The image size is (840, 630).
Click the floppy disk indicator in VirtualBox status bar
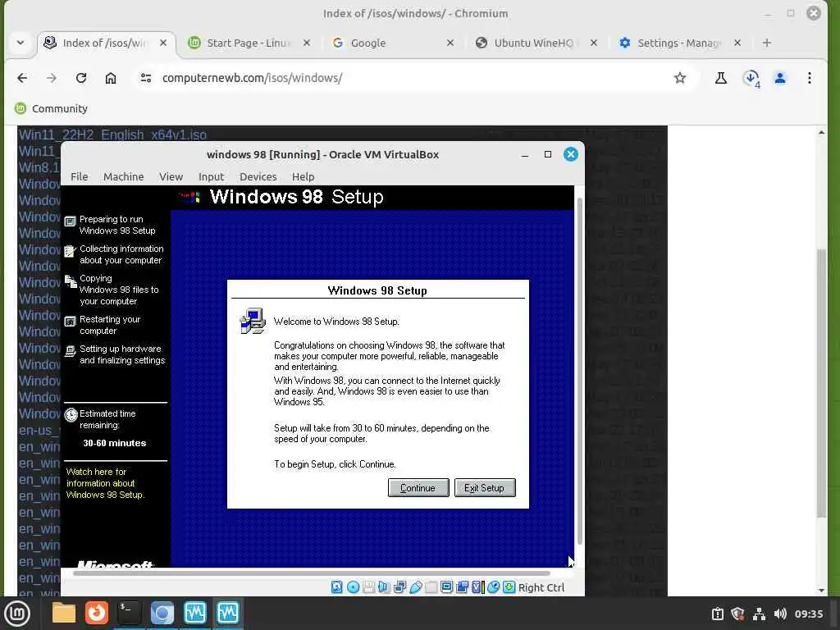(x=368, y=587)
